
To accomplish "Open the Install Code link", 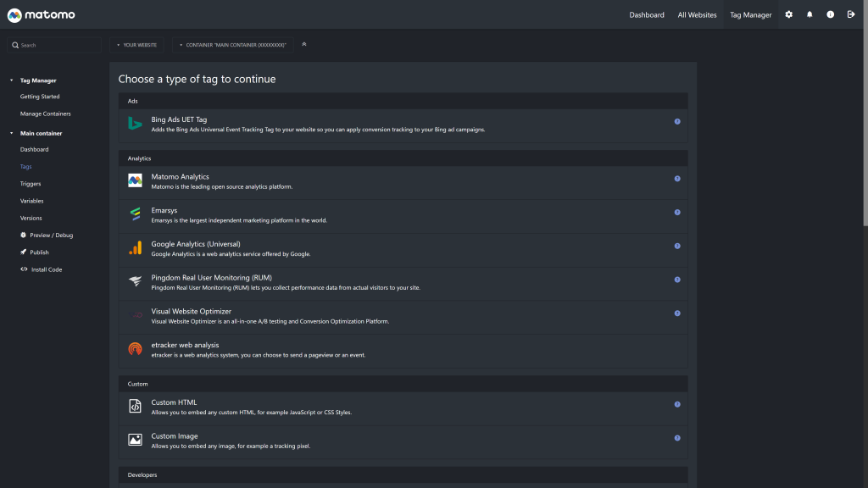I will (x=47, y=269).
